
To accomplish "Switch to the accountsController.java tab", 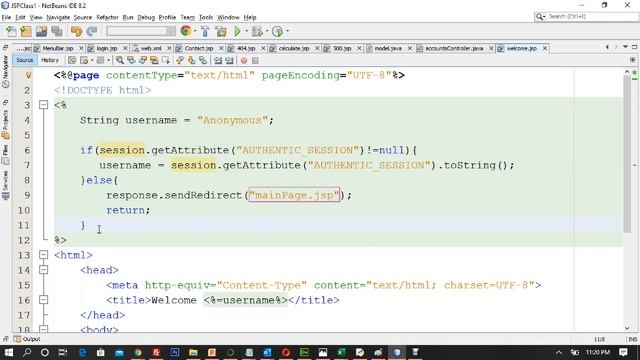I will [453, 48].
